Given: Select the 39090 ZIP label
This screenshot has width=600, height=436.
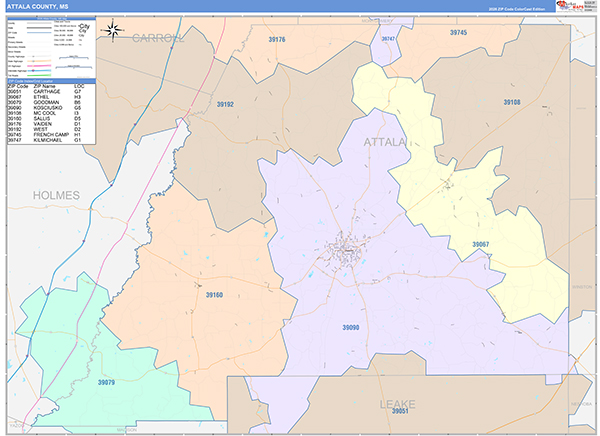Looking at the screenshot, I should click(x=351, y=327).
